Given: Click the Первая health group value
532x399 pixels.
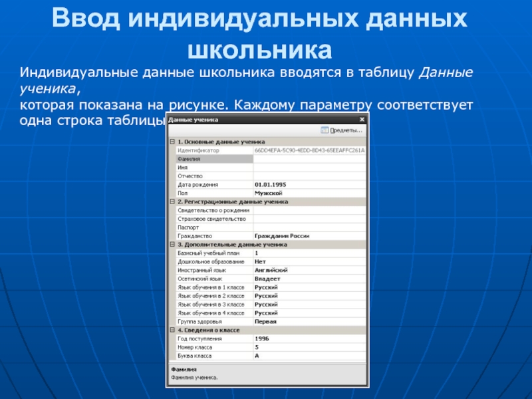Looking at the screenshot, I should pos(265,321).
